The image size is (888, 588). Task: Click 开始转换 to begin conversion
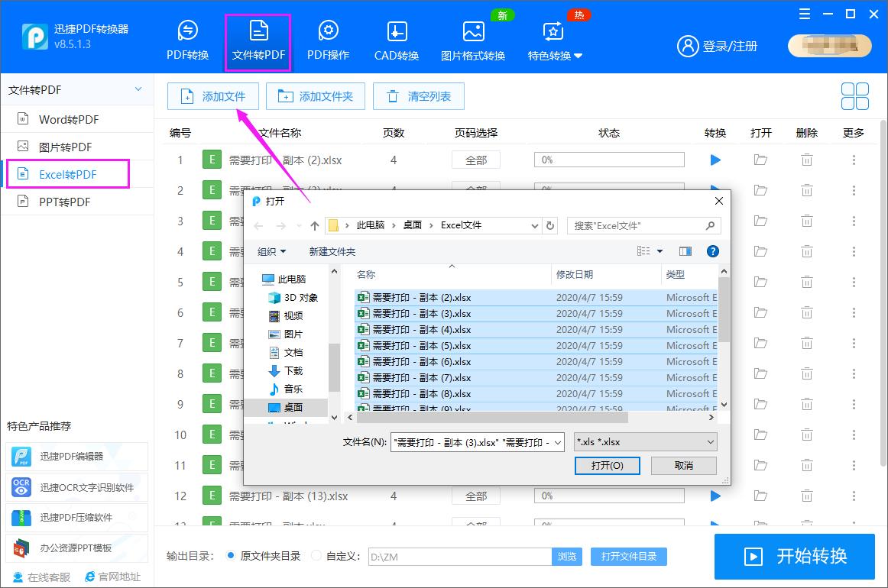coord(794,557)
